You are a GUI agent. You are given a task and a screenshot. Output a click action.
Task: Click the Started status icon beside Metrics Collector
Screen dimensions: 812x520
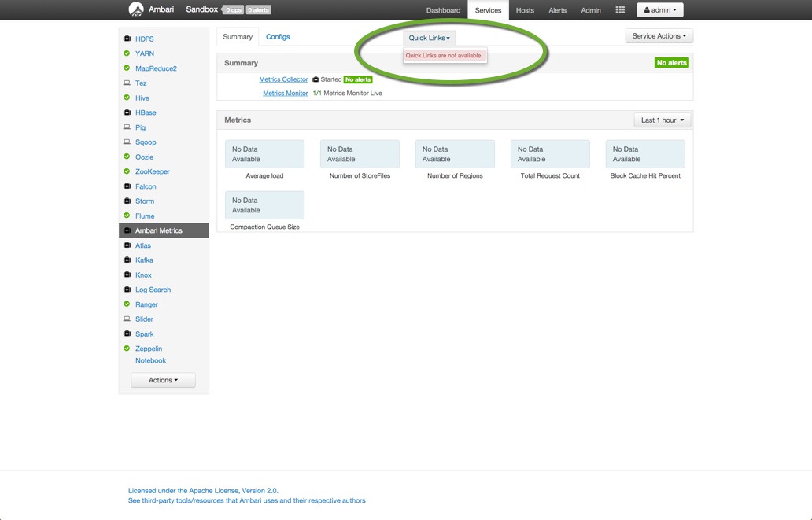(x=316, y=79)
